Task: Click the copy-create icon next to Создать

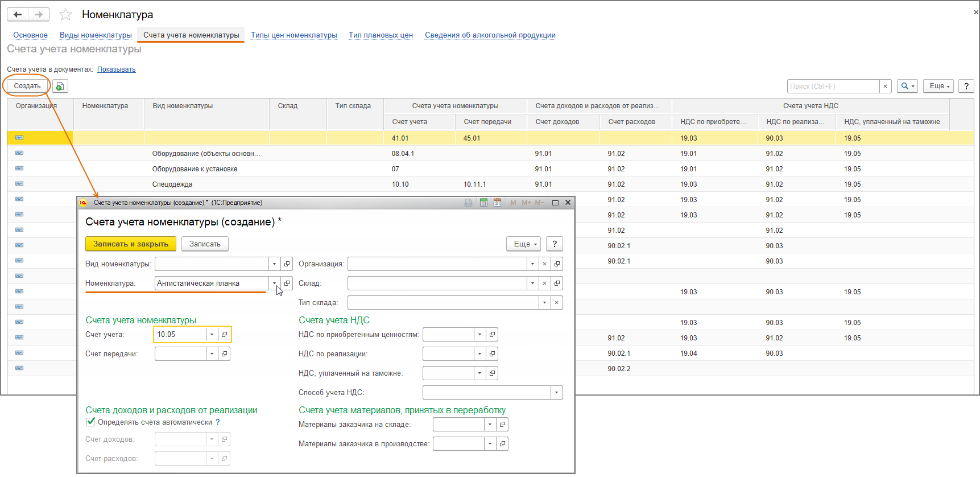Action: [60, 86]
